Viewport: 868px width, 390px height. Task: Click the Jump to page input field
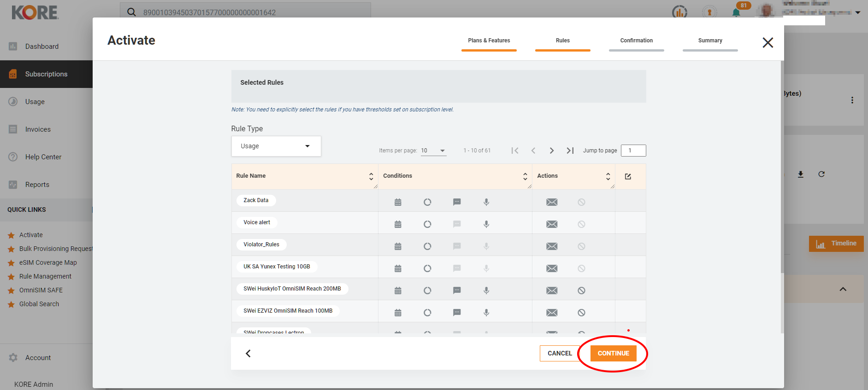633,151
